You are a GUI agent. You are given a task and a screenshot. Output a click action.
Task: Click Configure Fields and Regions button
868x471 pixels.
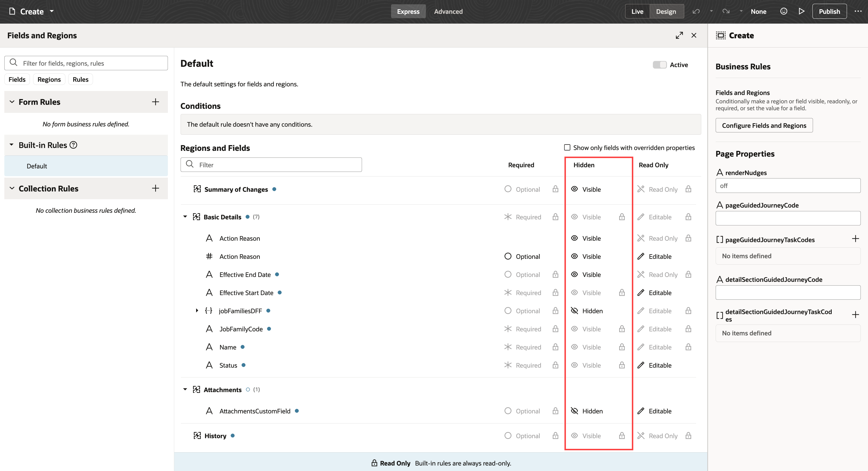pyautogui.click(x=764, y=125)
